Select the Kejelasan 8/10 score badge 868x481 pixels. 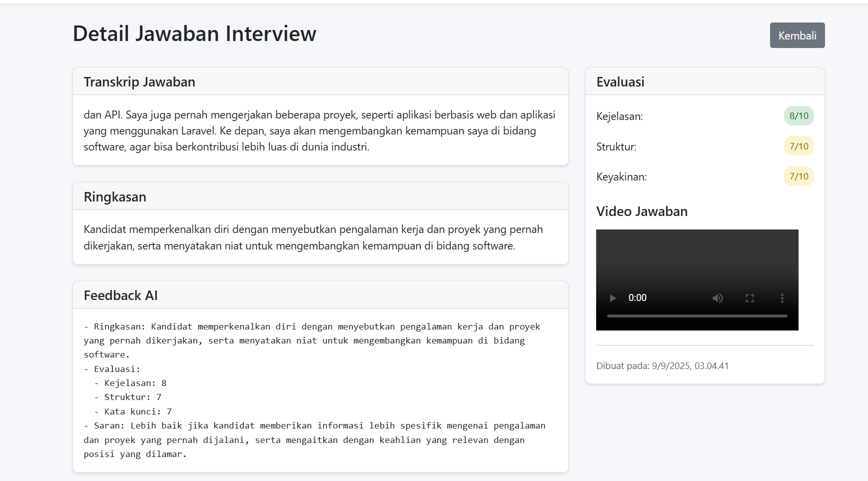[799, 115]
